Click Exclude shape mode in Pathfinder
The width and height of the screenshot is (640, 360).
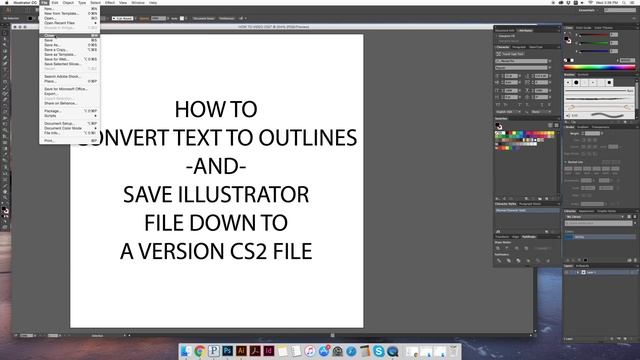526,248
